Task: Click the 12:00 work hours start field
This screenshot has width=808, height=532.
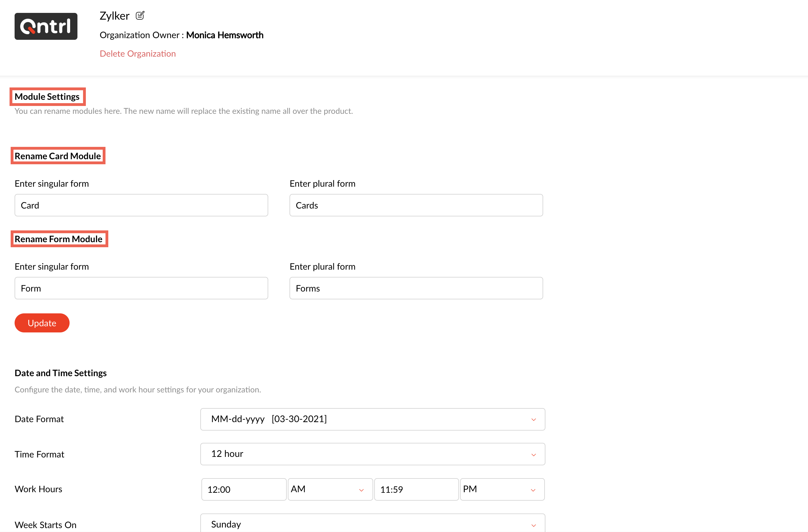Action: [244, 489]
